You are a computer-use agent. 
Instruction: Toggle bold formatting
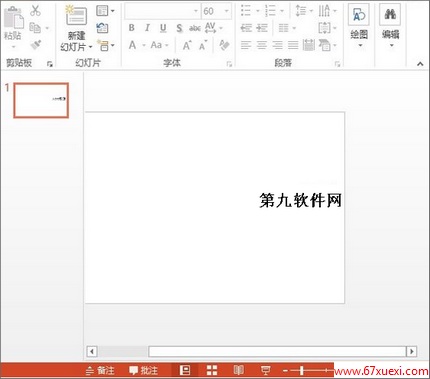(x=132, y=28)
